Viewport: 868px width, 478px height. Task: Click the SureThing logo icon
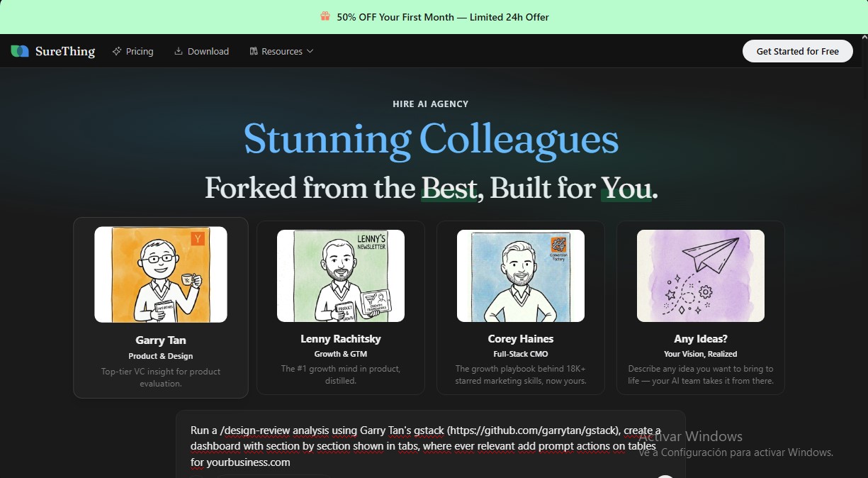[x=20, y=51]
